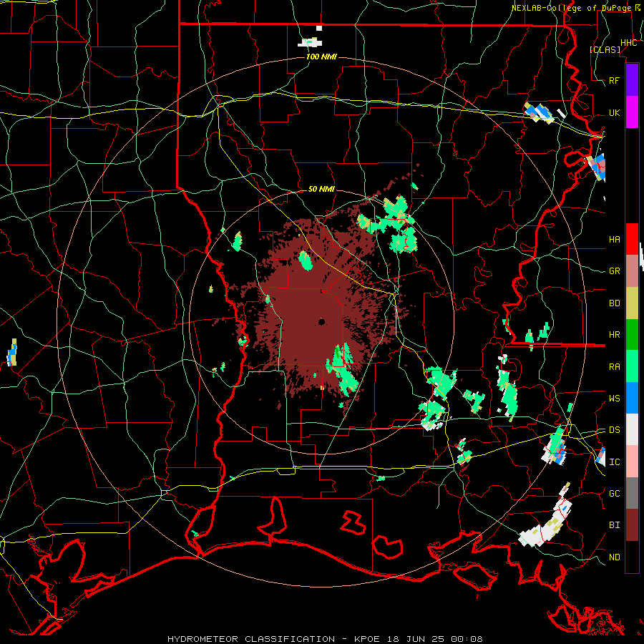Screen dimensions: 644x644
Task: Click the dark green HR legend swatch
Action: coord(632,335)
